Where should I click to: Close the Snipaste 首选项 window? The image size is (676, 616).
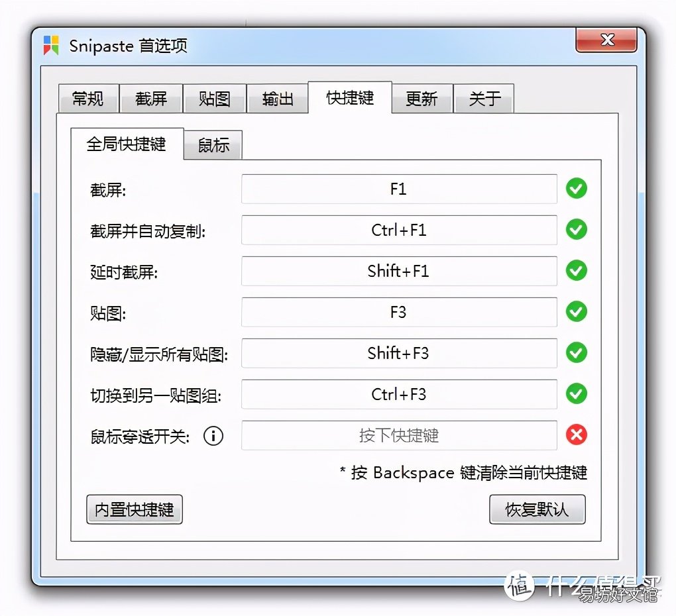[606, 40]
